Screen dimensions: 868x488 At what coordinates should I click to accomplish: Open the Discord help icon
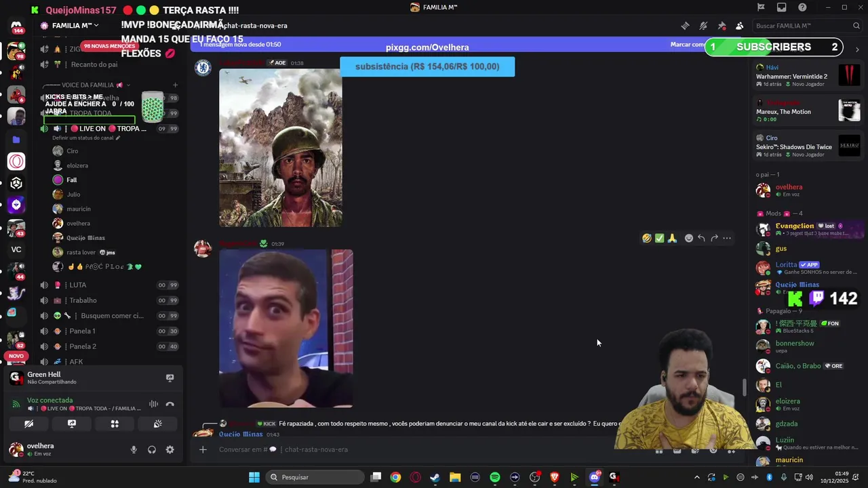point(802,7)
